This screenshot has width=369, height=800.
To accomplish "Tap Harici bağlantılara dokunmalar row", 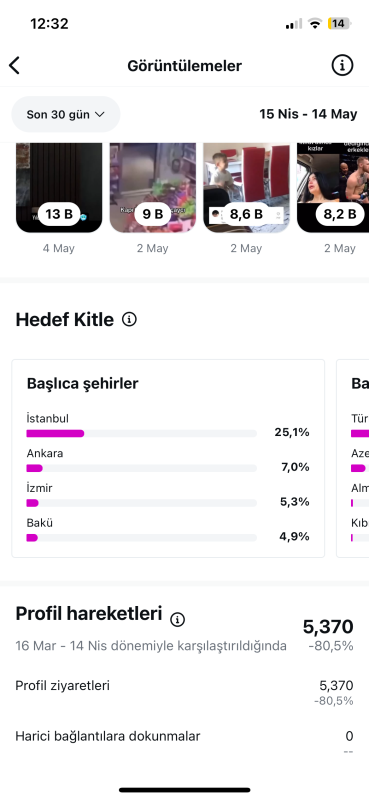I will tap(184, 742).
